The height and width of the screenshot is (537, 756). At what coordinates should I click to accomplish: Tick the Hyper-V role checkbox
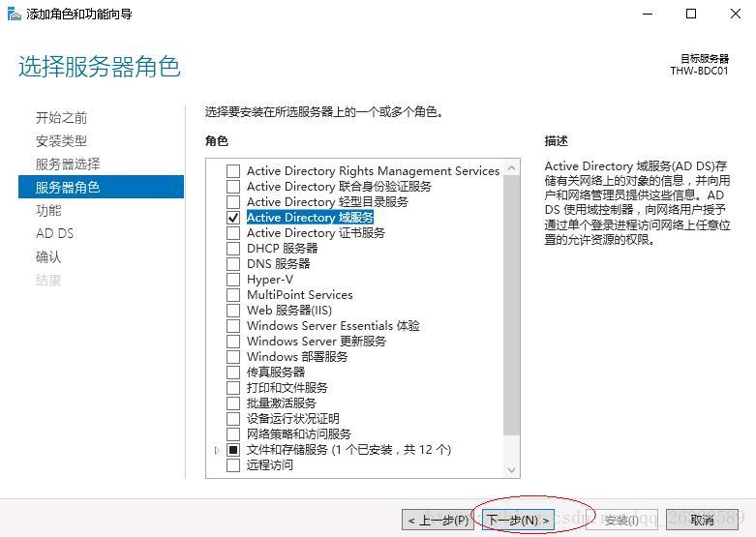click(x=233, y=279)
